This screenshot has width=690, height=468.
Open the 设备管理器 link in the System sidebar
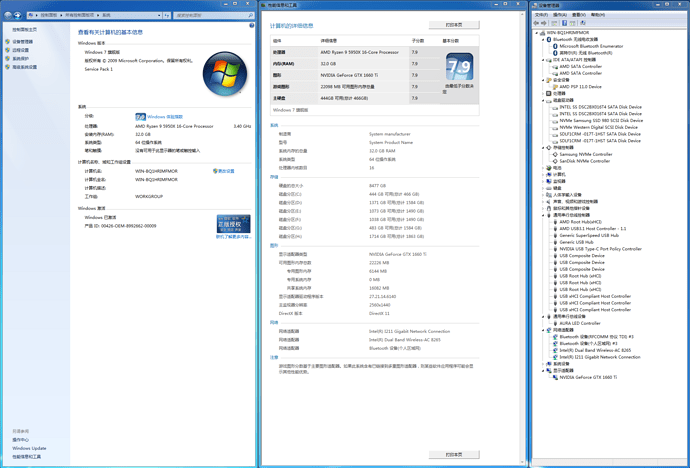click(x=22, y=41)
